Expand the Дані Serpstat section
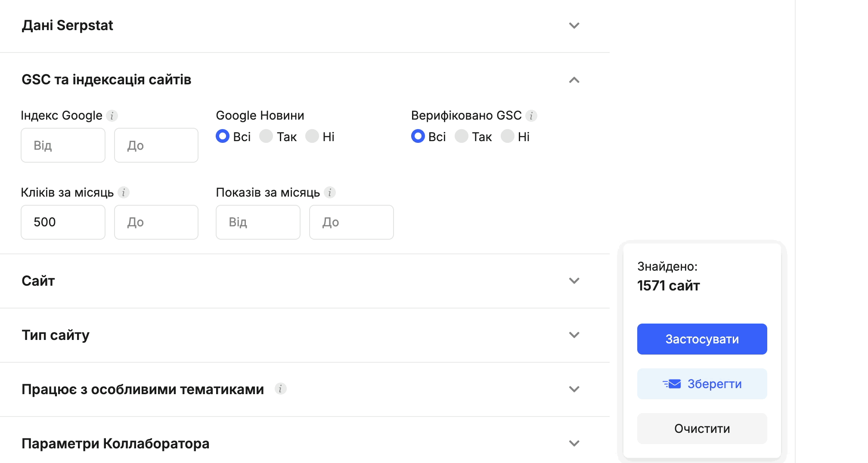 (574, 25)
